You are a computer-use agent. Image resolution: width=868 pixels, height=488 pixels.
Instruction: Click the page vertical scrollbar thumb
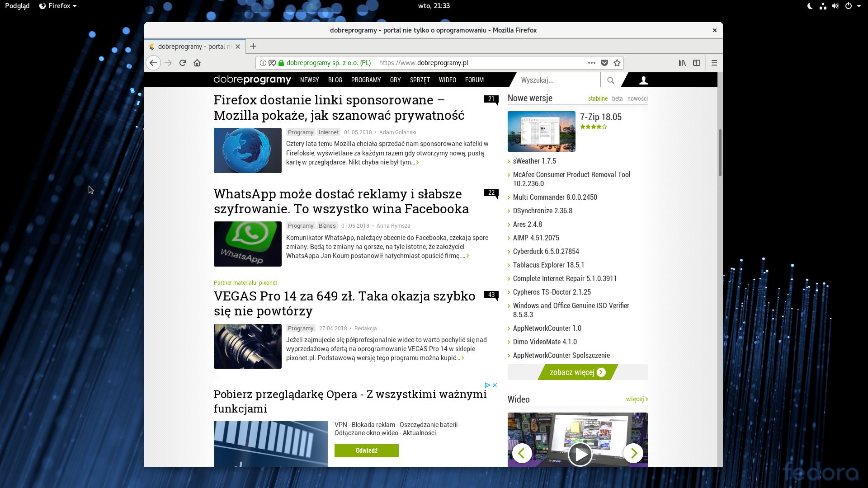720,153
